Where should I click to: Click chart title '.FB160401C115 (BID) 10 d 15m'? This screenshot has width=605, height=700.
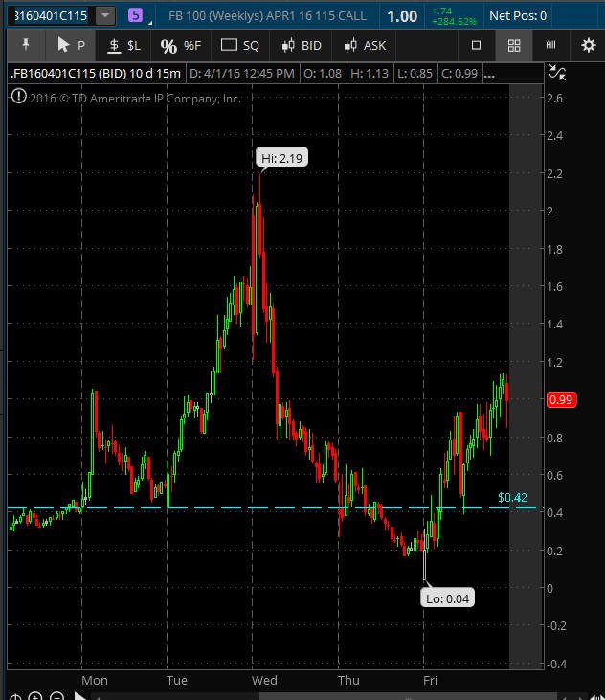point(96,73)
